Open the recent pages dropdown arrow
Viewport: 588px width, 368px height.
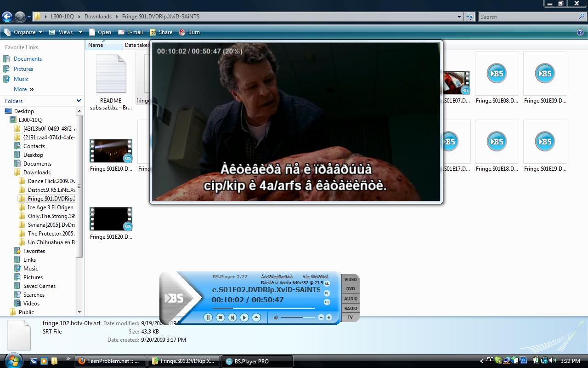(29, 17)
